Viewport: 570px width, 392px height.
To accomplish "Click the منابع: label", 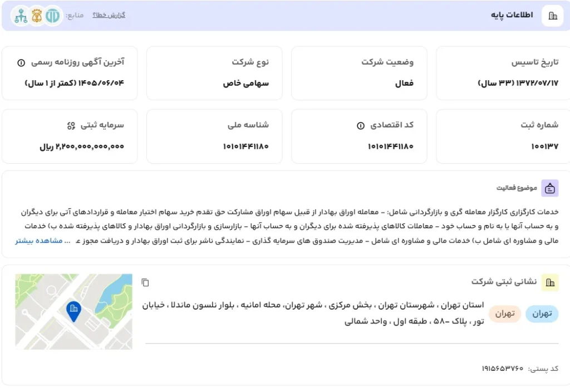I will (x=75, y=15).
